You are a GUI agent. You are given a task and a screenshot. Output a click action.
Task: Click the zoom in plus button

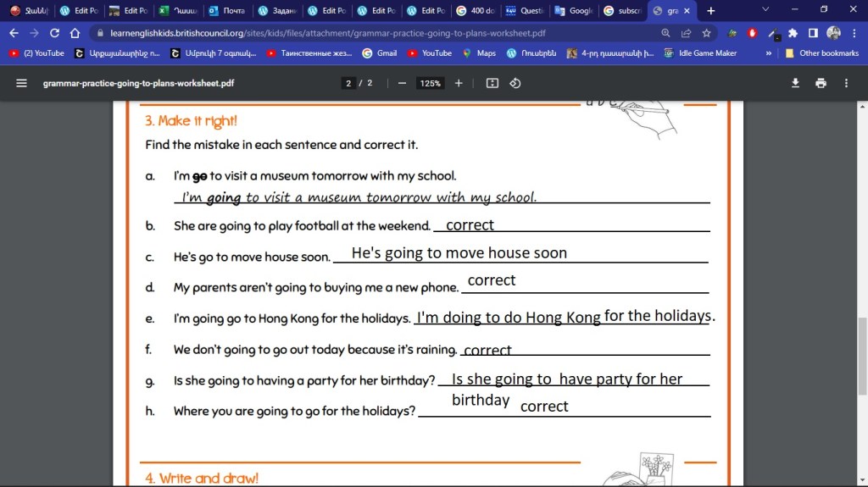[x=459, y=83]
